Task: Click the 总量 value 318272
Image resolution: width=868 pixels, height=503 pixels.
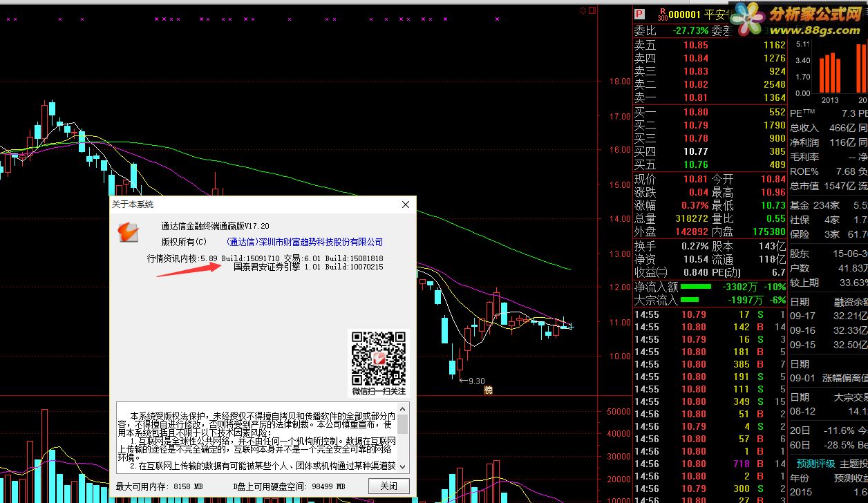Action: tap(691, 218)
